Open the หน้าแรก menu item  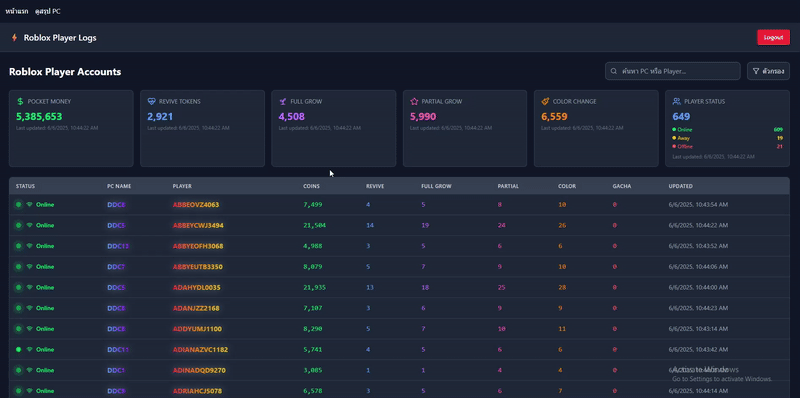17,11
